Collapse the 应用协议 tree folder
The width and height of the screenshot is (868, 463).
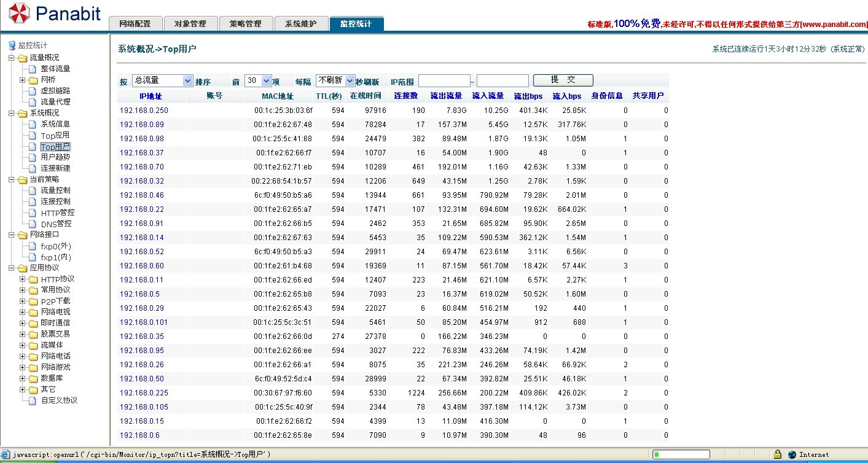tap(12, 268)
